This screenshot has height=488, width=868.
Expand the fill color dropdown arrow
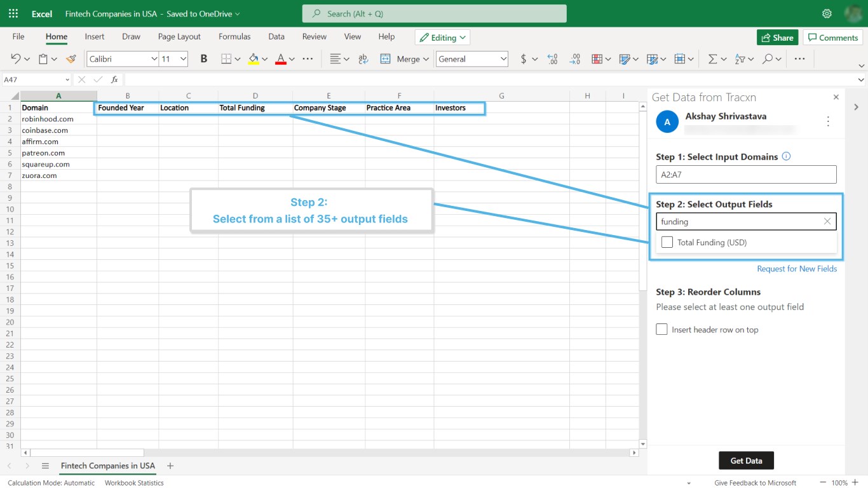coord(265,59)
